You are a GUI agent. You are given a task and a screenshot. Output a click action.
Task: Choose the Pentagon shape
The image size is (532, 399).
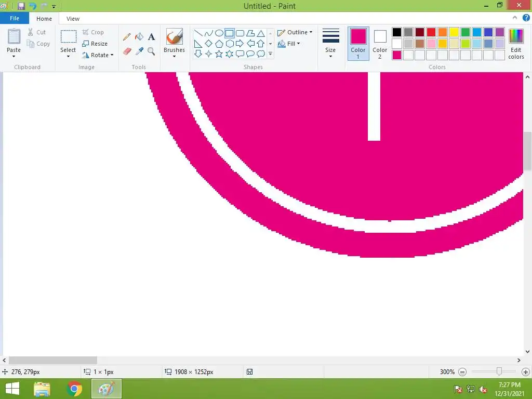(219, 44)
